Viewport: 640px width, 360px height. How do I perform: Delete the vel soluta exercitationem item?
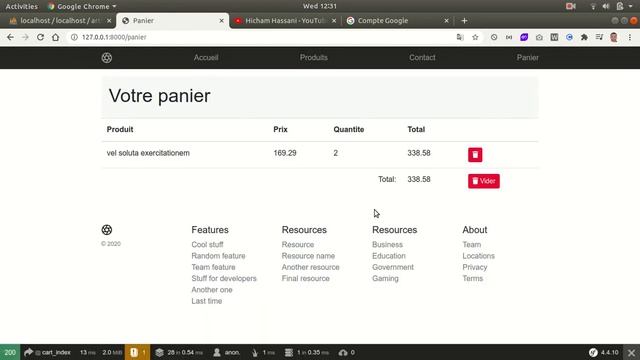(x=475, y=155)
